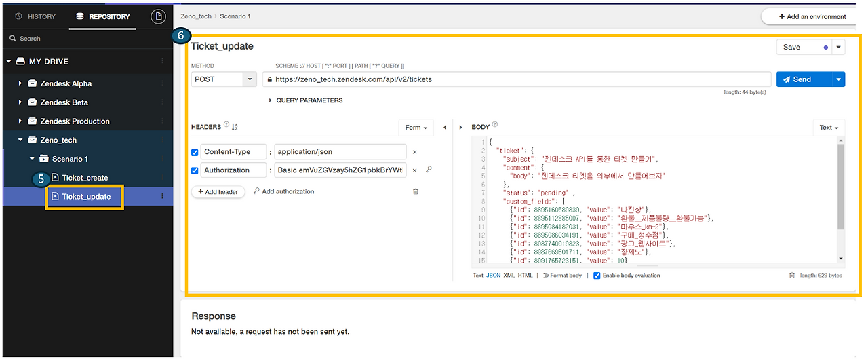Click the Zeno_tech folder icon in tree
Viewport: 868px width, 359px height.
tap(32, 140)
